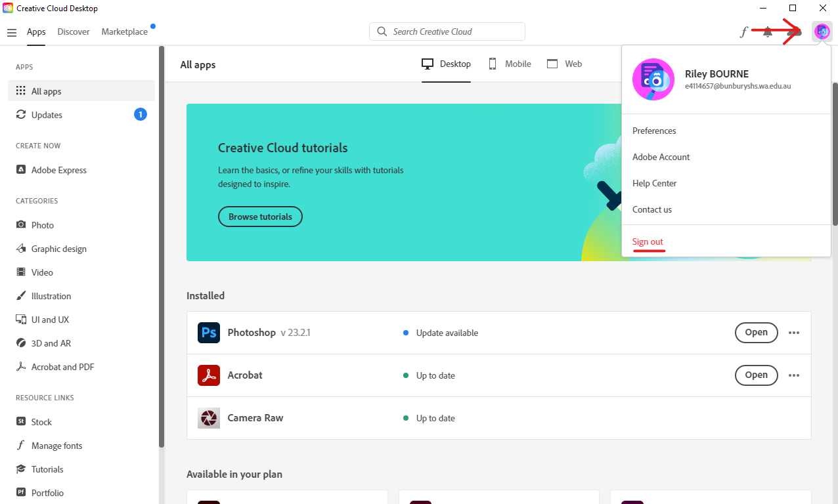This screenshot has width=838, height=504.
Task: Switch to the Mobile tab
Action: coord(510,64)
